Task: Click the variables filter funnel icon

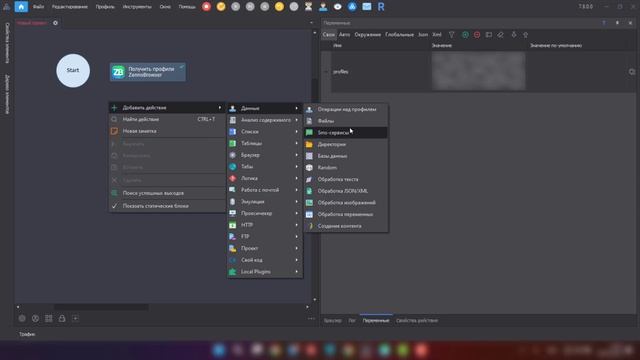Action: pyautogui.click(x=451, y=35)
